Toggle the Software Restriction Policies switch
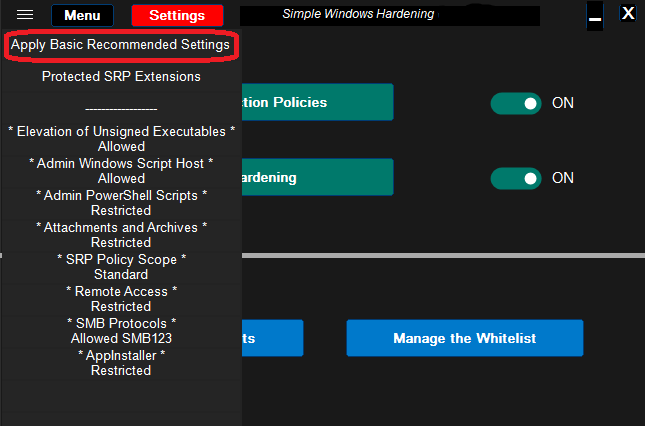Image resolution: width=645 pixels, height=426 pixels. pyautogui.click(x=516, y=102)
